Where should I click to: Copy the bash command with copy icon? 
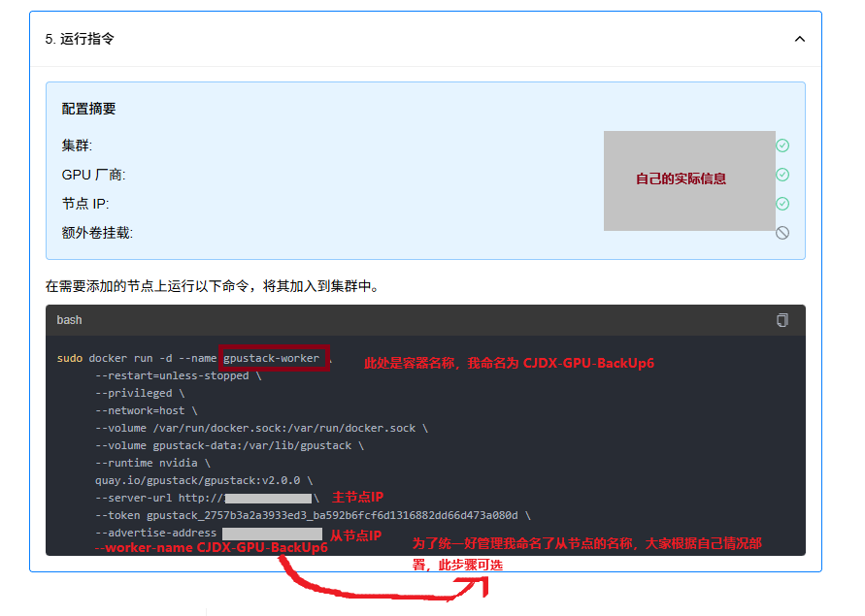pyautogui.click(x=782, y=320)
